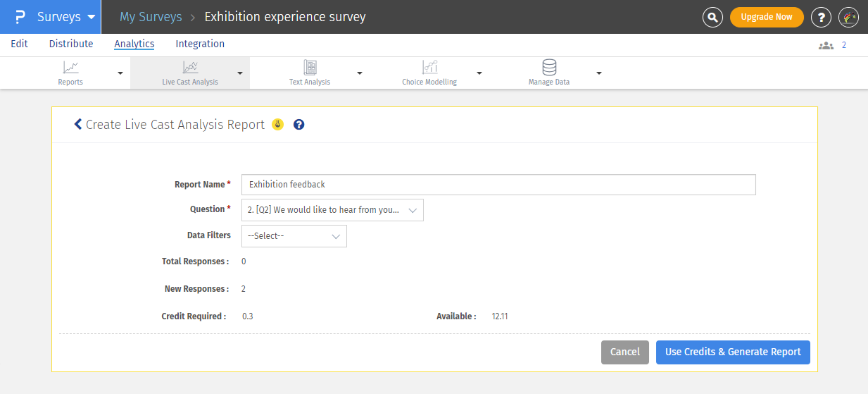Open Live Cast Analysis icon

(x=190, y=68)
